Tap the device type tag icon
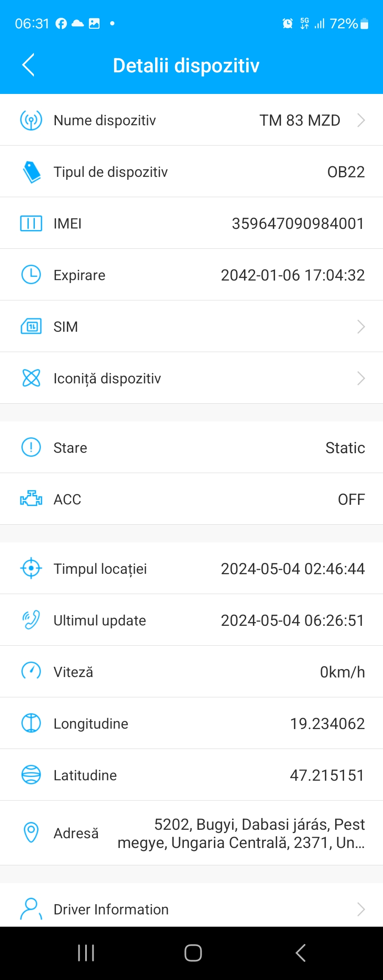Screen dimensions: 383x980 (31, 172)
